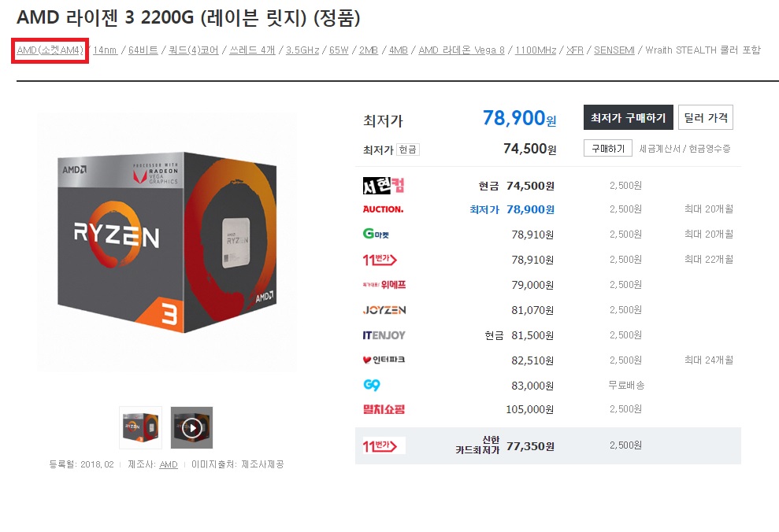Image resolution: width=779 pixels, height=532 pixels.
Task: Open the 11번가 seller logo in price list
Action: coord(380,260)
